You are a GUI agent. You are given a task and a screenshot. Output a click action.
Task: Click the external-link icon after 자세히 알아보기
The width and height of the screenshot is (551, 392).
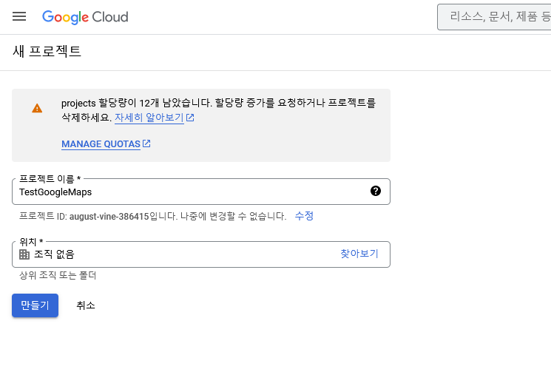190,118
